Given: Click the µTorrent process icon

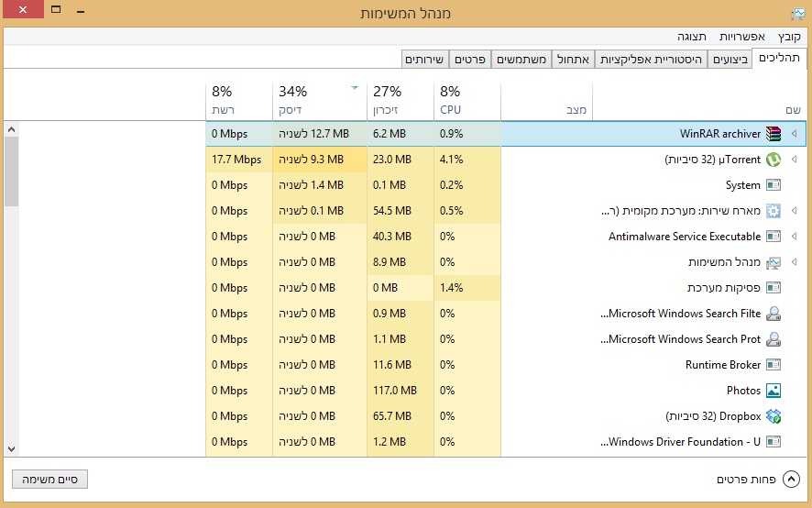Looking at the screenshot, I should click(x=774, y=160).
